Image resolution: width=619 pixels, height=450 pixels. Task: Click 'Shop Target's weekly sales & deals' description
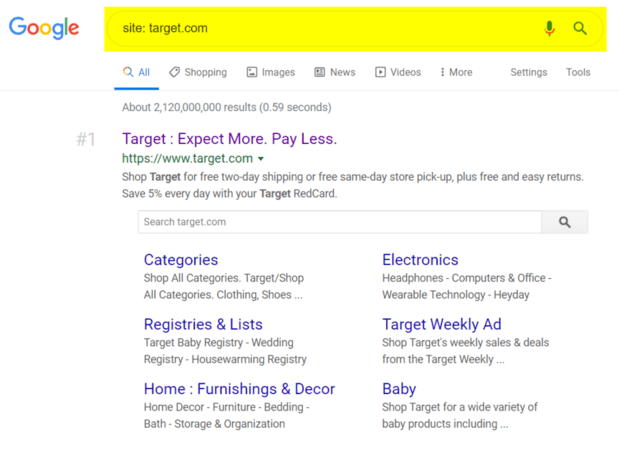[465, 342]
